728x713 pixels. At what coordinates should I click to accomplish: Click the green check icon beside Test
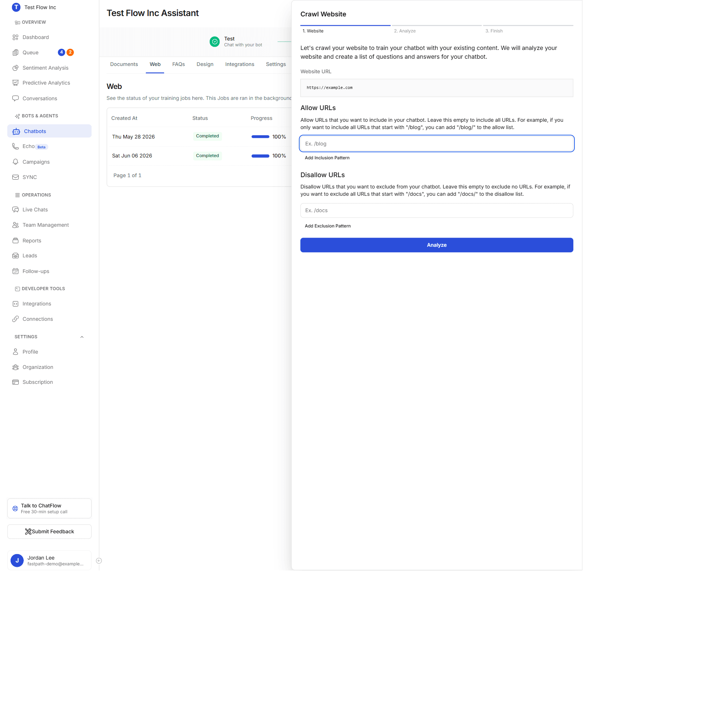click(x=215, y=42)
